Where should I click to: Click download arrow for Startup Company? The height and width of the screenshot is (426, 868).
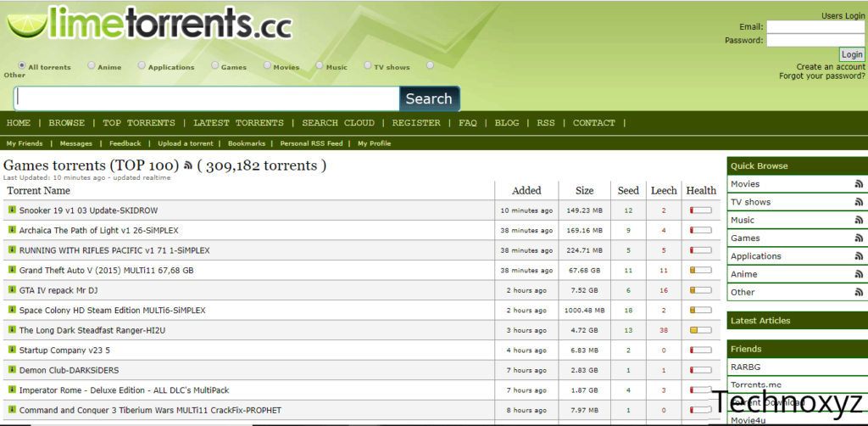(x=12, y=349)
